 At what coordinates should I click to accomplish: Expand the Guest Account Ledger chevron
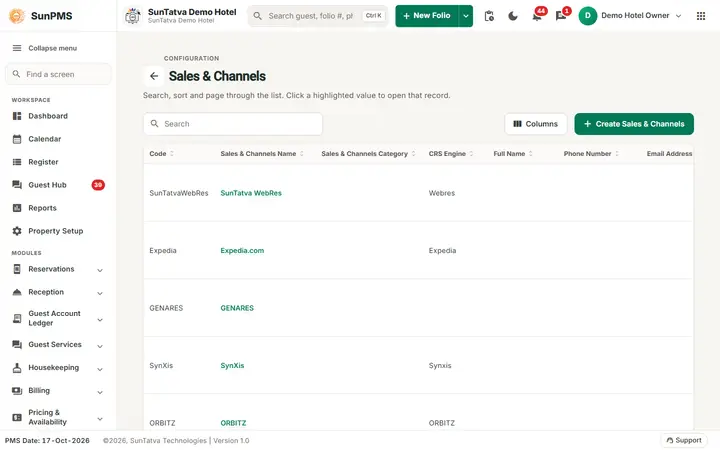tap(100, 320)
